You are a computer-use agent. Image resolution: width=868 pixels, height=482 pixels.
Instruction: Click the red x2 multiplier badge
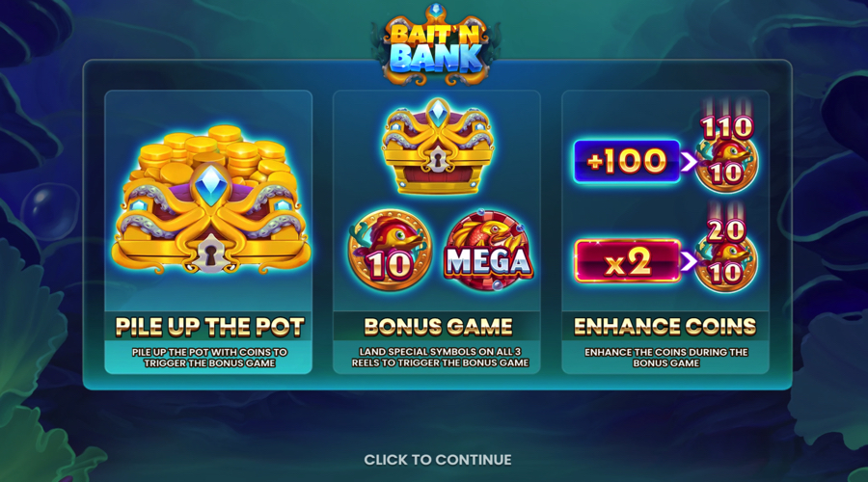pos(628,261)
